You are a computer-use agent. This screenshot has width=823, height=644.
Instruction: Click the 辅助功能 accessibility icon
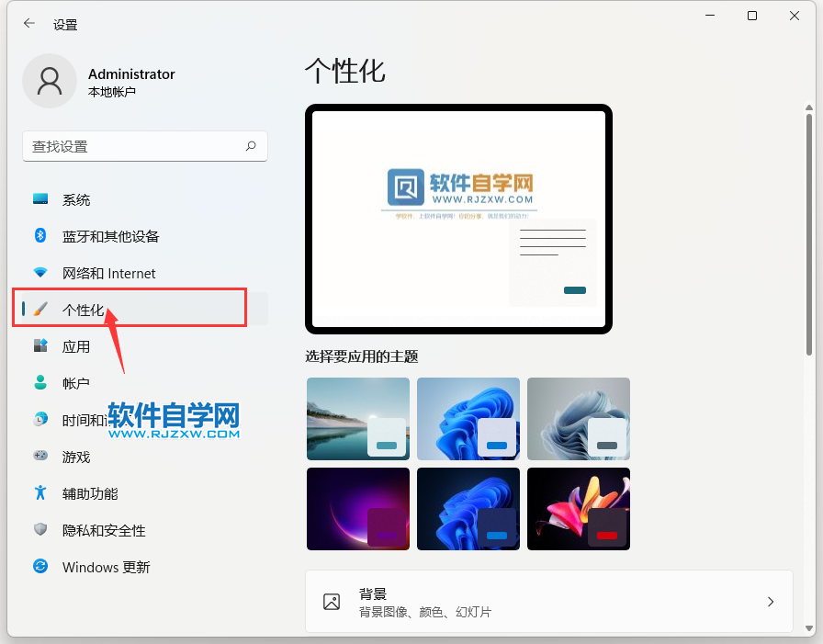coord(40,493)
